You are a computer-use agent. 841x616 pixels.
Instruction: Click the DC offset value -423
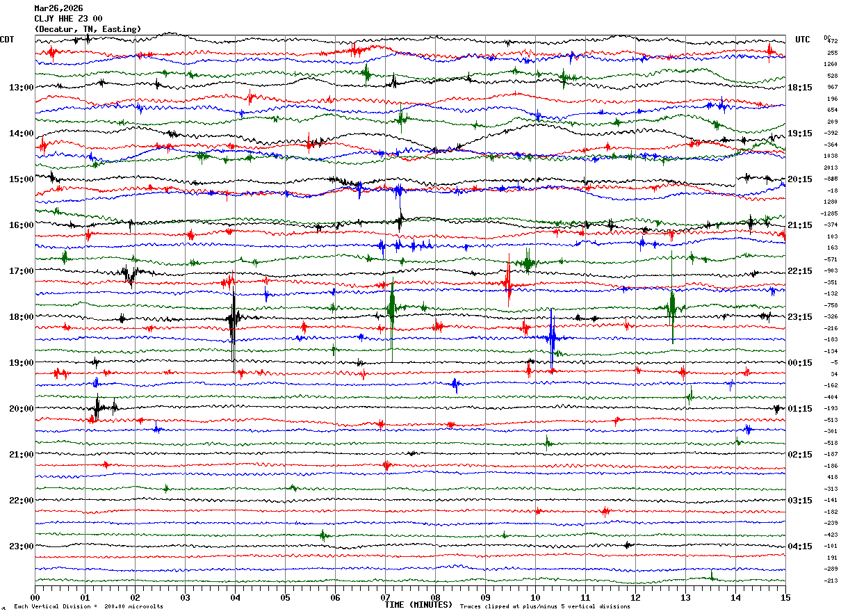click(x=831, y=535)
